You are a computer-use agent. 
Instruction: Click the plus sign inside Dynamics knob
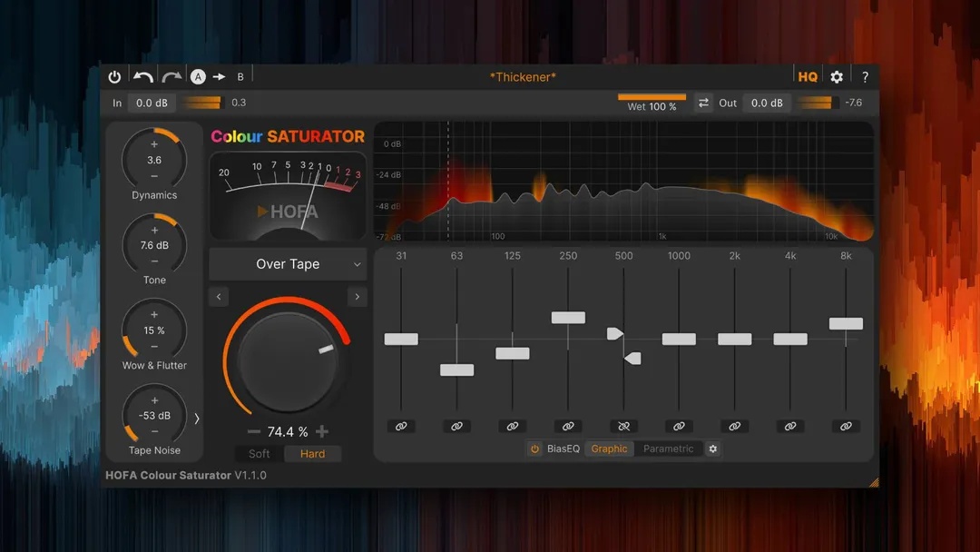154,144
